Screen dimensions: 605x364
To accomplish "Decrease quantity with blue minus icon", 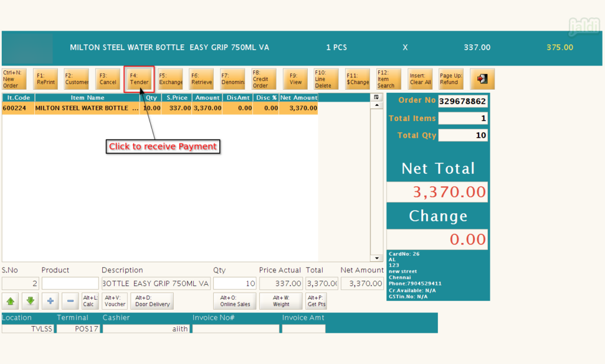I will pyautogui.click(x=70, y=301).
